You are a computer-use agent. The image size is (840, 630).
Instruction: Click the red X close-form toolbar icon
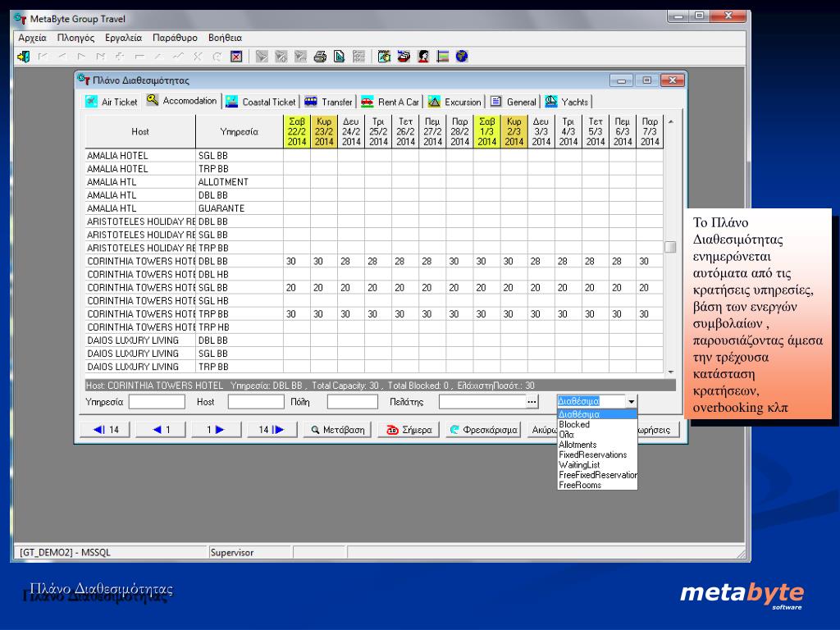(x=236, y=57)
